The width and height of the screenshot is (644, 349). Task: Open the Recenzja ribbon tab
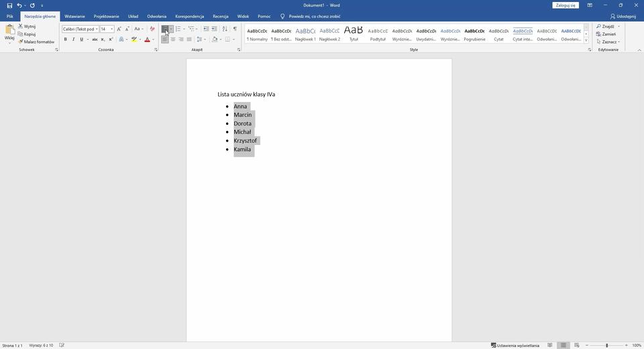point(220,16)
